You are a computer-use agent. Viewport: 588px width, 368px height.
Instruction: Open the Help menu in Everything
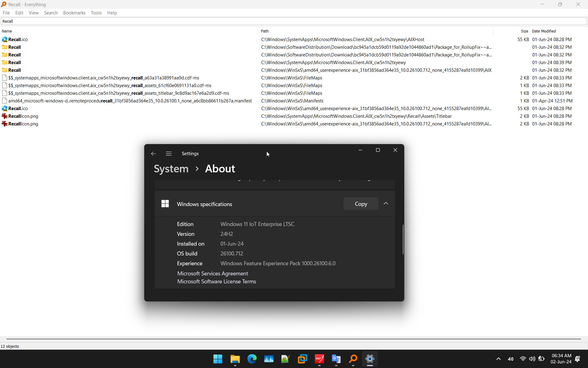point(112,13)
